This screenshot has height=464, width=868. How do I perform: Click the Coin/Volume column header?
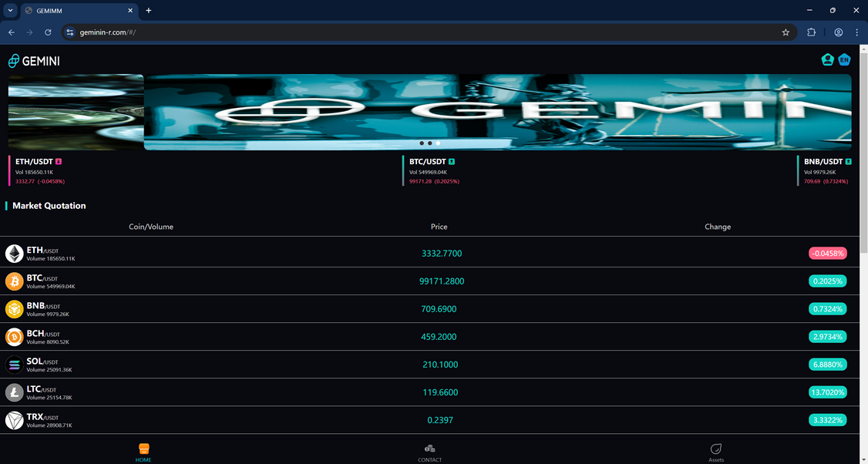click(151, 227)
